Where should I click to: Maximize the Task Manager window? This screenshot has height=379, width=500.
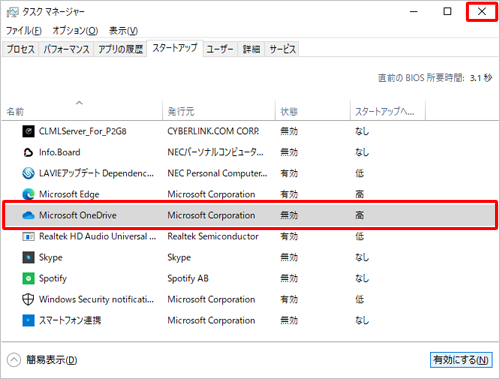point(447,12)
